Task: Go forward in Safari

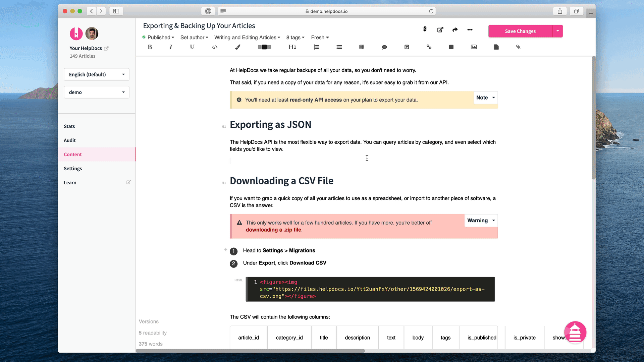Action: pos(101,11)
